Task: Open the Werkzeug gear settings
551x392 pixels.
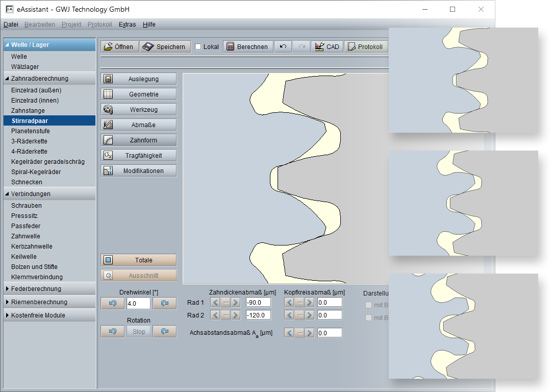Action: (139, 110)
